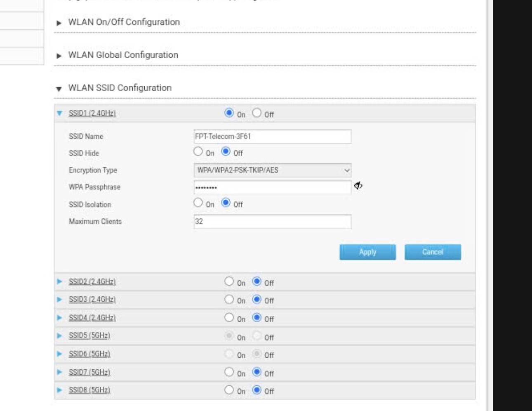Image resolution: width=532 pixels, height=411 pixels.
Task: Cancel the SSID1 changes
Action: (x=433, y=252)
